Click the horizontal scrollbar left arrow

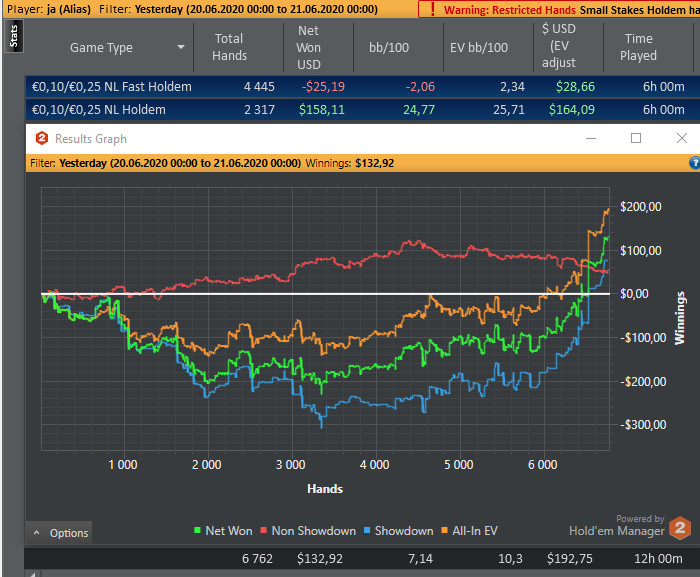33,574
